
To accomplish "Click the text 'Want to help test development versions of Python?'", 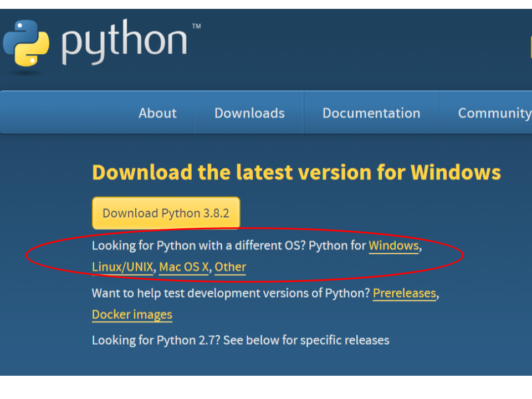I will click(x=231, y=293).
